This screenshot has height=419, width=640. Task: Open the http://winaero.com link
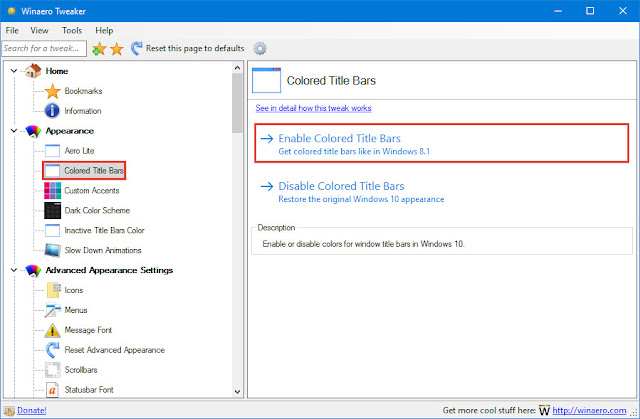[x=589, y=410]
